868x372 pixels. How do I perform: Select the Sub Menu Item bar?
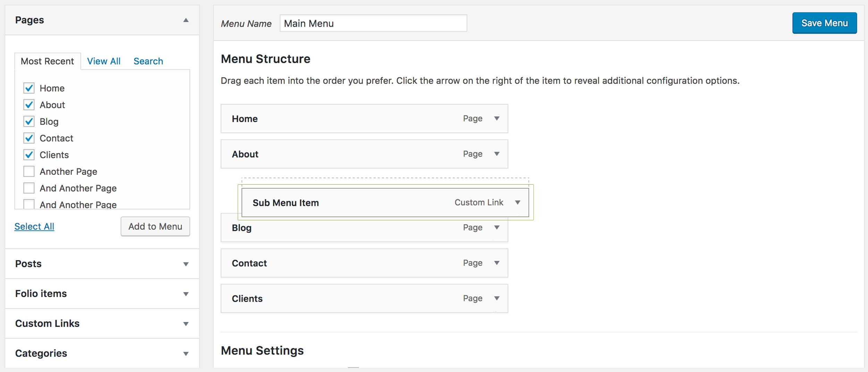tap(385, 203)
